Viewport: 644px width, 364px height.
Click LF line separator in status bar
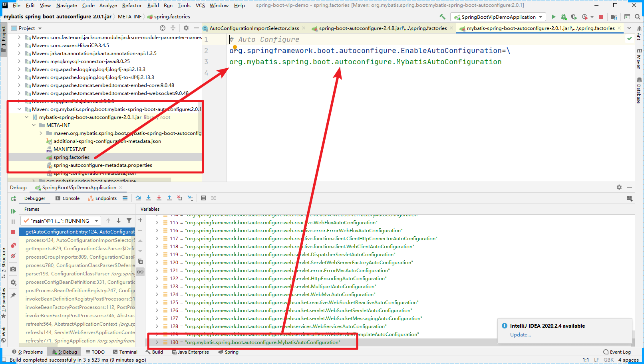[596, 360]
